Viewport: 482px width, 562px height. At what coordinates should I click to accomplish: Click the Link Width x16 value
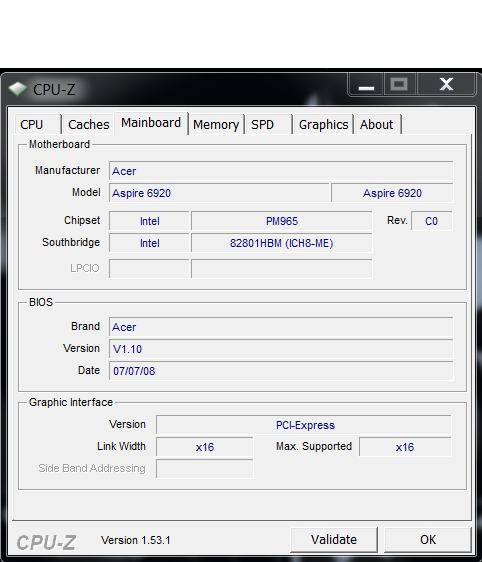[205, 447]
